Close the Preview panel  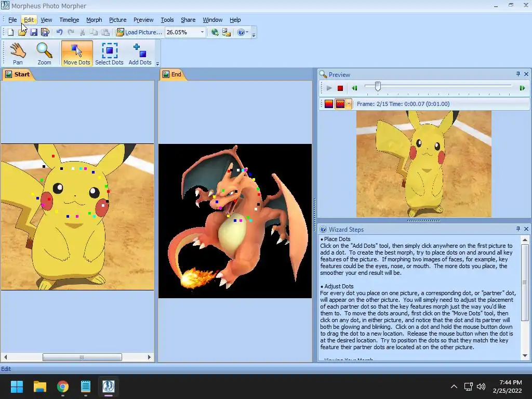(x=526, y=74)
